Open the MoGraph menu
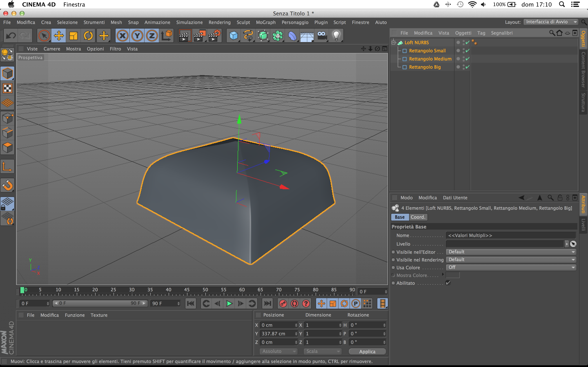The image size is (588, 367). click(x=266, y=22)
